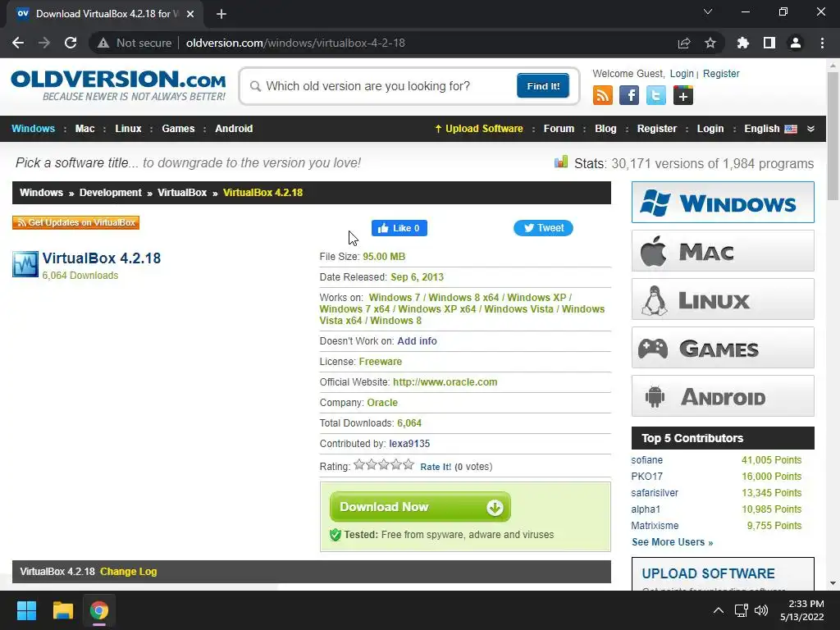This screenshot has height=630, width=840.
Task: Click the Rate It! link
Action: 436,467
